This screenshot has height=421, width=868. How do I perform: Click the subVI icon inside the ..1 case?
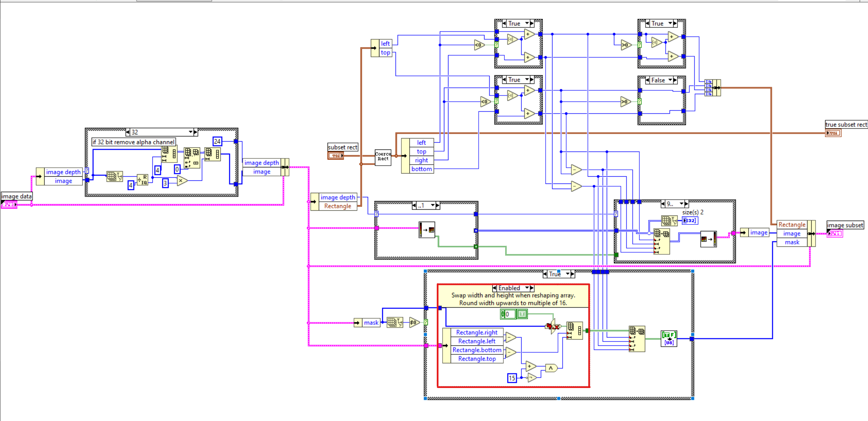[427, 230]
